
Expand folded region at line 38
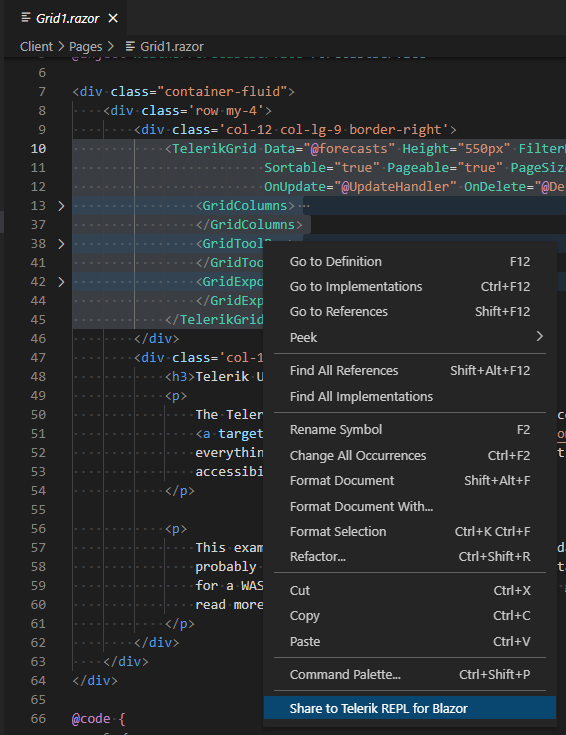pyautogui.click(x=61, y=244)
